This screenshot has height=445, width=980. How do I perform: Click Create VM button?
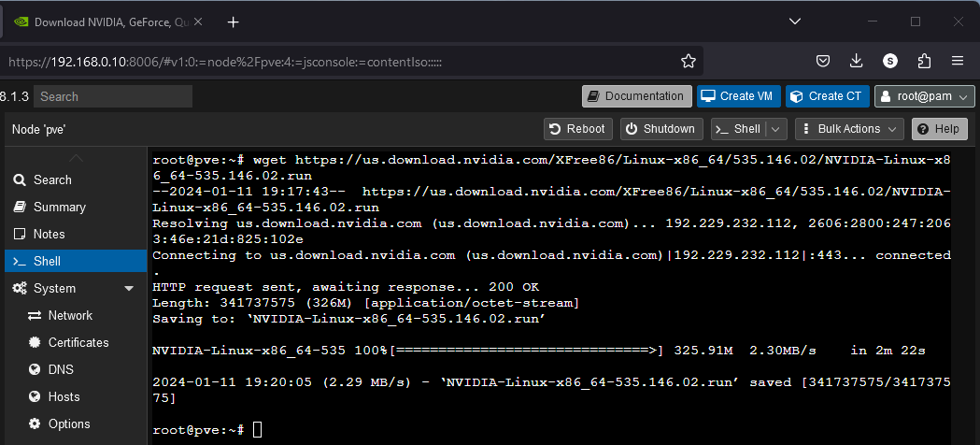[x=738, y=96]
